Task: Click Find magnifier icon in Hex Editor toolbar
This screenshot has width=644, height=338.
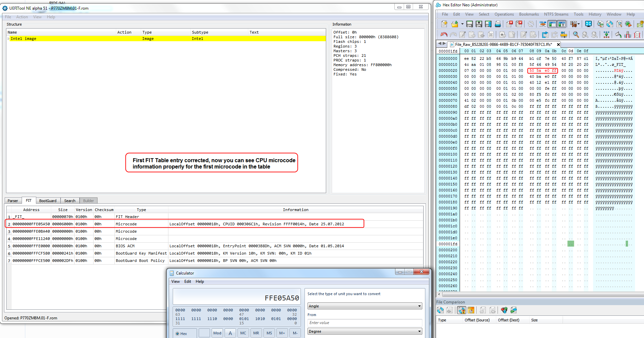Action: [x=576, y=35]
